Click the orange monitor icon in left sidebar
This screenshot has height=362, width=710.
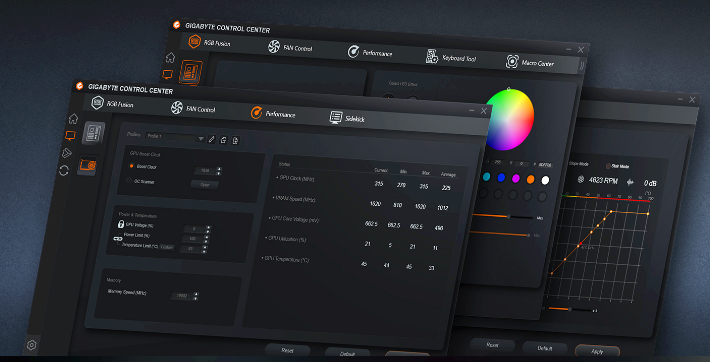70,135
